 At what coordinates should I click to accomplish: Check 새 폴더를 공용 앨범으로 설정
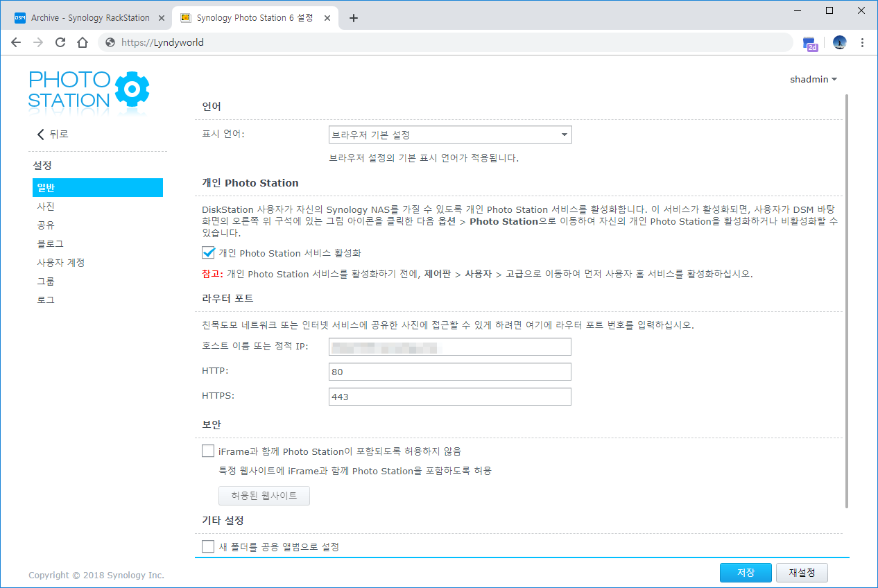tap(208, 546)
